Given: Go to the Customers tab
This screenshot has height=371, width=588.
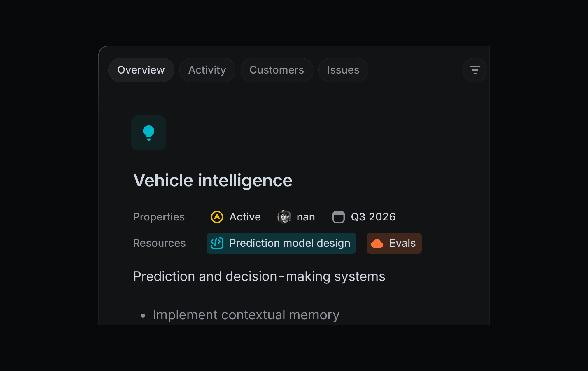Looking at the screenshot, I should (x=277, y=70).
